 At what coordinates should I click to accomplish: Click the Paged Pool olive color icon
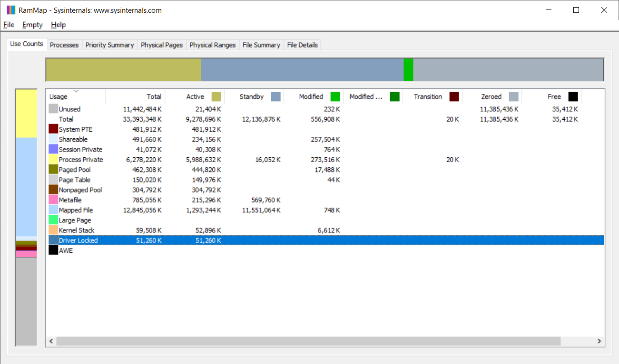53,170
